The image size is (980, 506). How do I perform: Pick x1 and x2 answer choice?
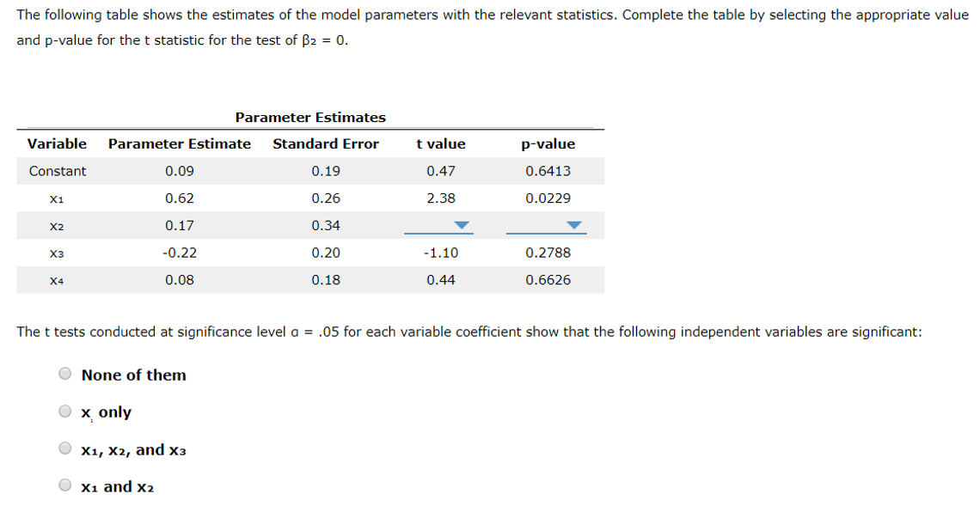64,485
